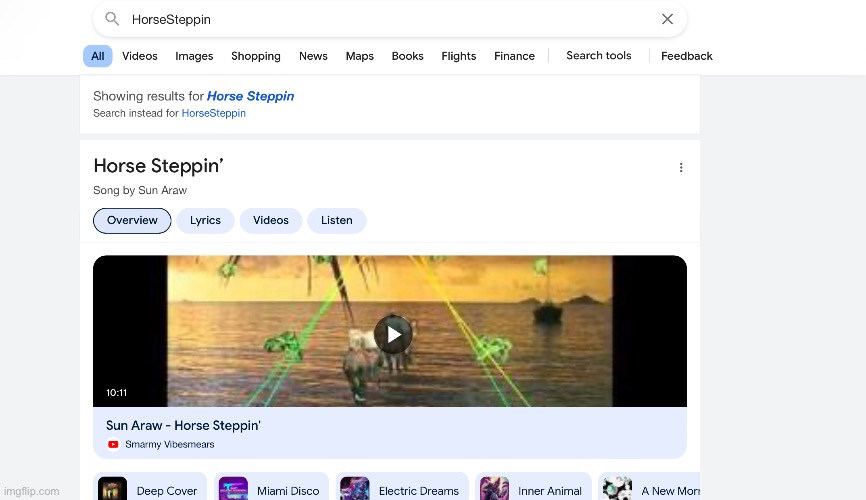Viewport: 866px width, 500px height.
Task: Expand the Search tools options
Action: click(x=598, y=56)
